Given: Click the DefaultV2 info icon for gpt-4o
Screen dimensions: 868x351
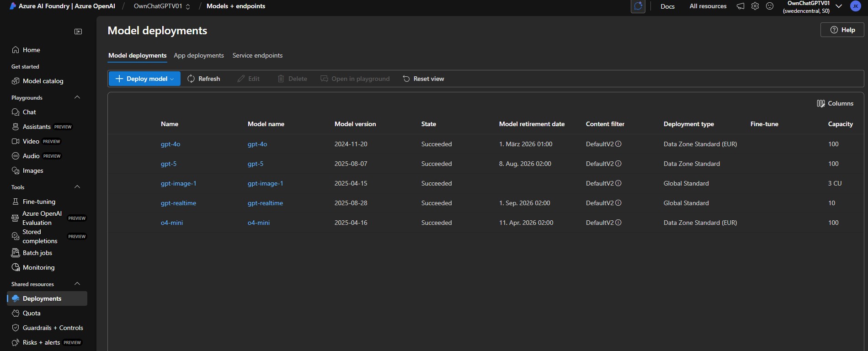Looking at the screenshot, I should tap(618, 144).
